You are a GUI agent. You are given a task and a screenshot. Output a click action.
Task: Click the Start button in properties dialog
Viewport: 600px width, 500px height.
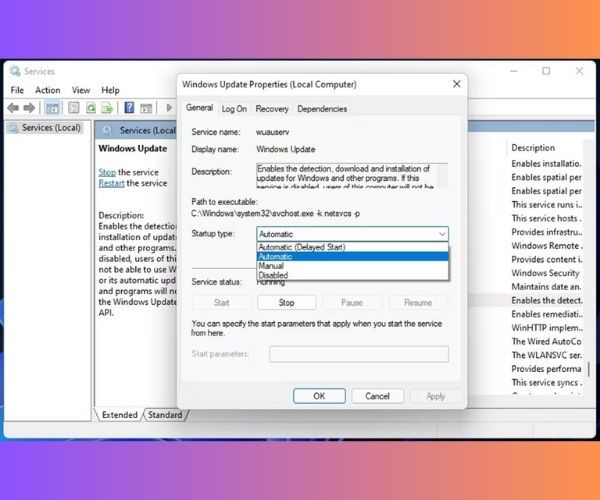[x=222, y=303]
